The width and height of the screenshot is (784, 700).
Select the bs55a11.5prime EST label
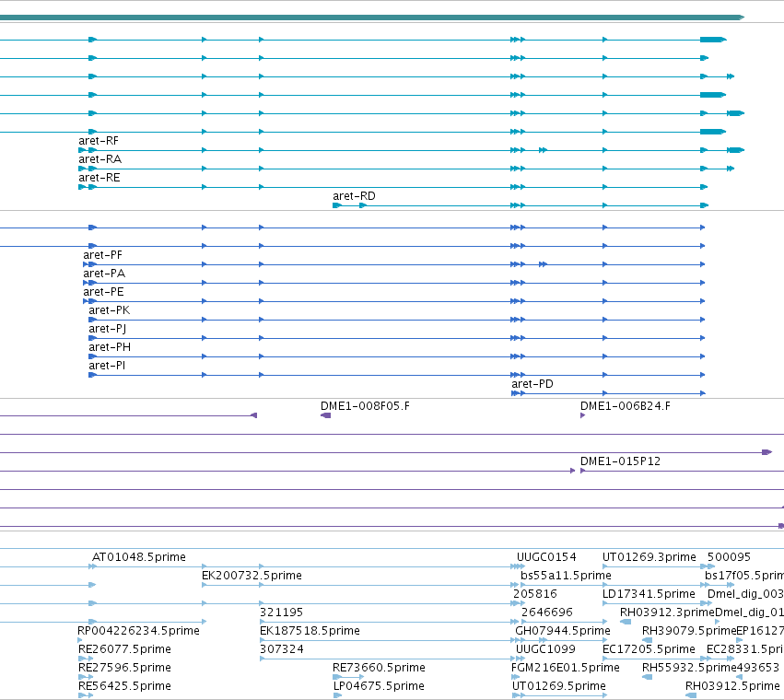[566, 576]
